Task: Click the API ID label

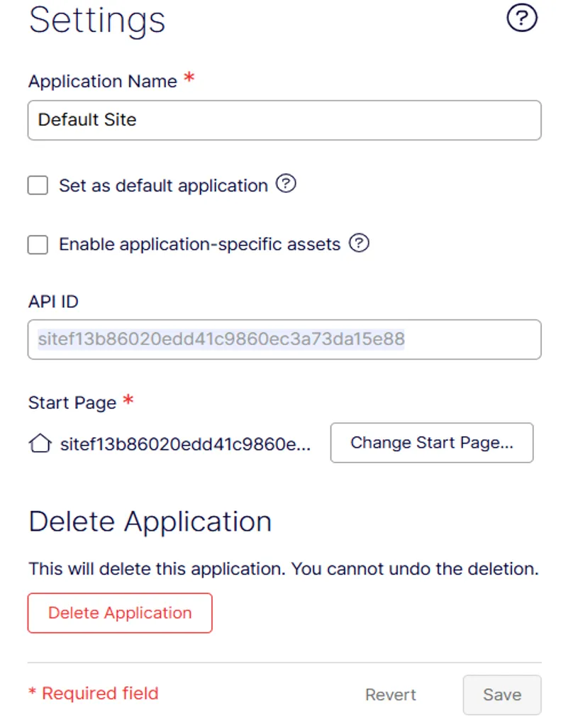Action: coord(53,302)
